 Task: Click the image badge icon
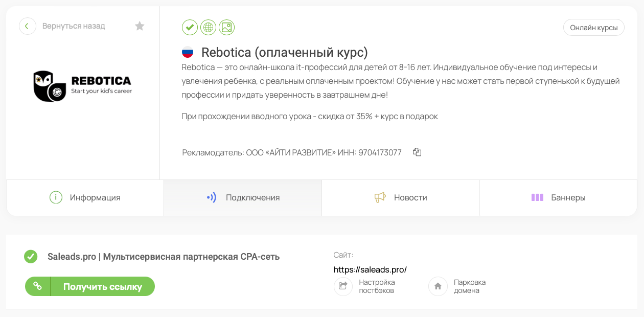pos(226,27)
